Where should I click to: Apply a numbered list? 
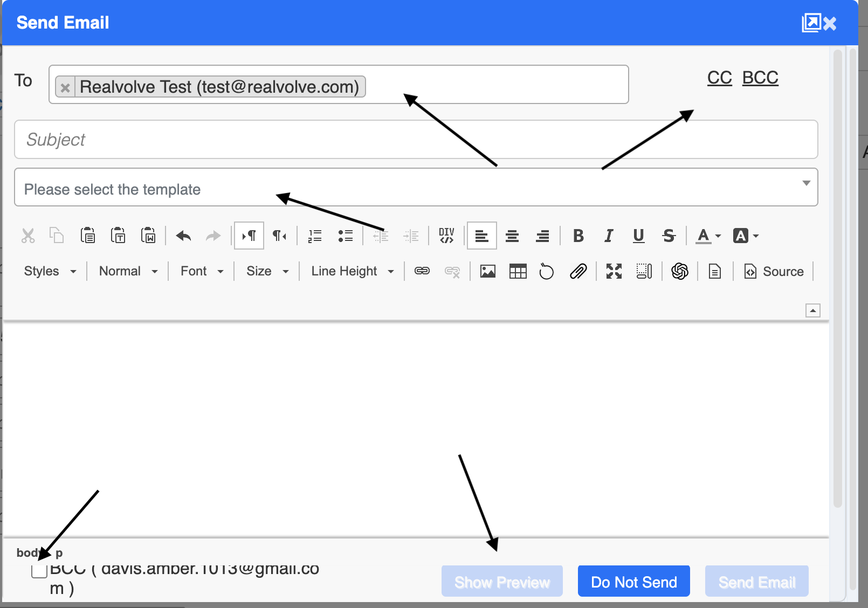tap(314, 236)
